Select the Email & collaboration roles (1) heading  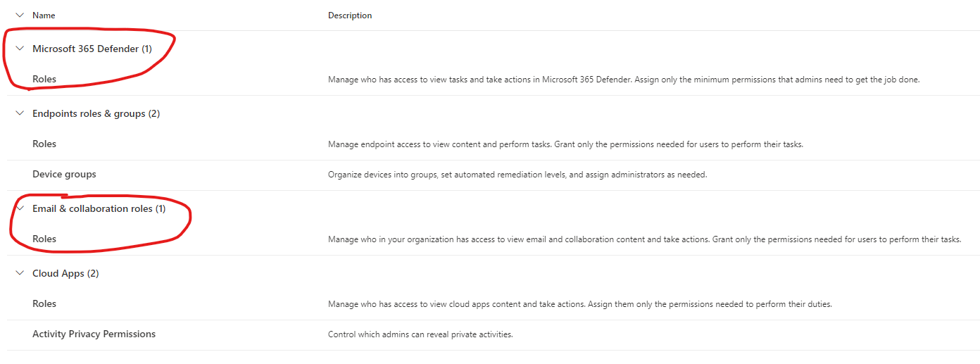99,208
